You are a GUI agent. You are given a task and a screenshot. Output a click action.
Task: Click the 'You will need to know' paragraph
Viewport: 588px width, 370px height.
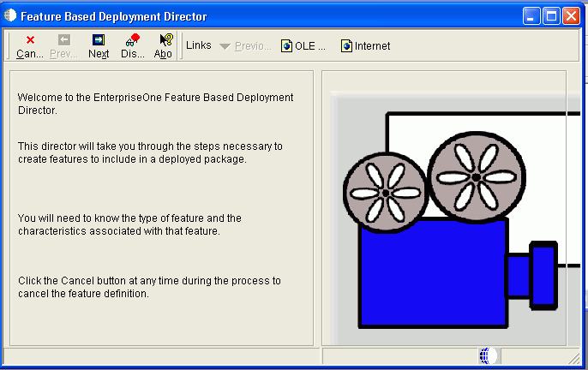coord(129,224)
